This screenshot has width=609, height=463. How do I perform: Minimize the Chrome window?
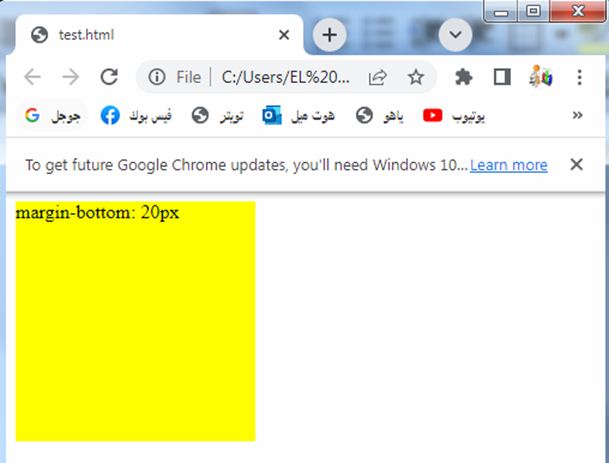click(501, 12)
